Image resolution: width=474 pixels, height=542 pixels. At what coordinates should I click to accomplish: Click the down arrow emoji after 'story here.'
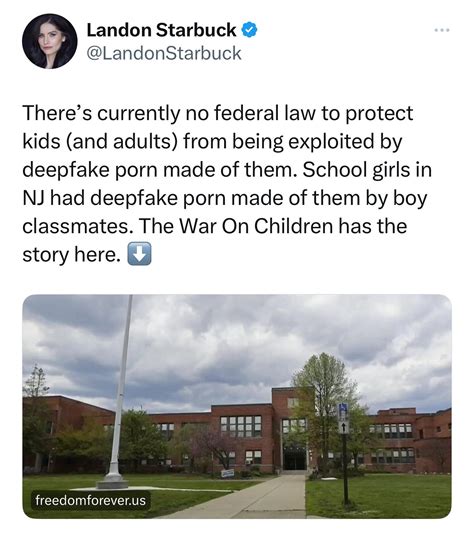[x=139, y=254]
